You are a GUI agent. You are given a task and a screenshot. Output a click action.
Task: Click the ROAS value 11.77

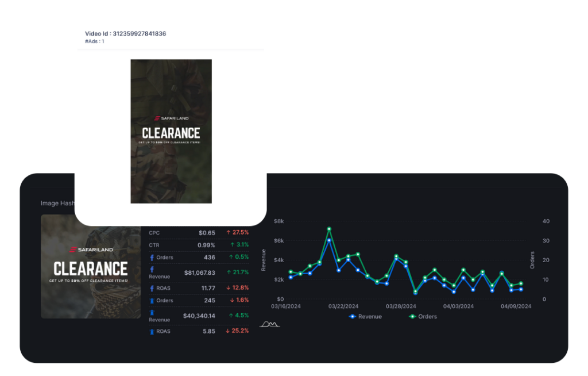point(208,288)
